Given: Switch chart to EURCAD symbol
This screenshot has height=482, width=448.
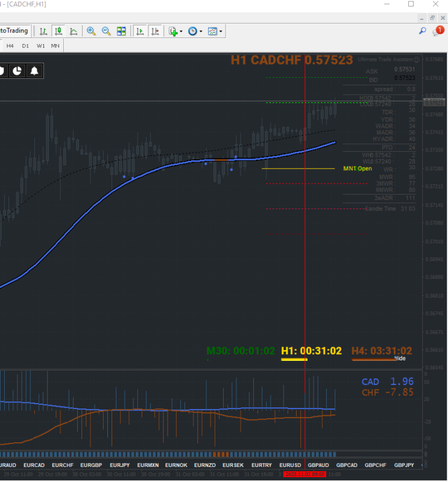Looking at the screenshot, I should tap(34, 465).
